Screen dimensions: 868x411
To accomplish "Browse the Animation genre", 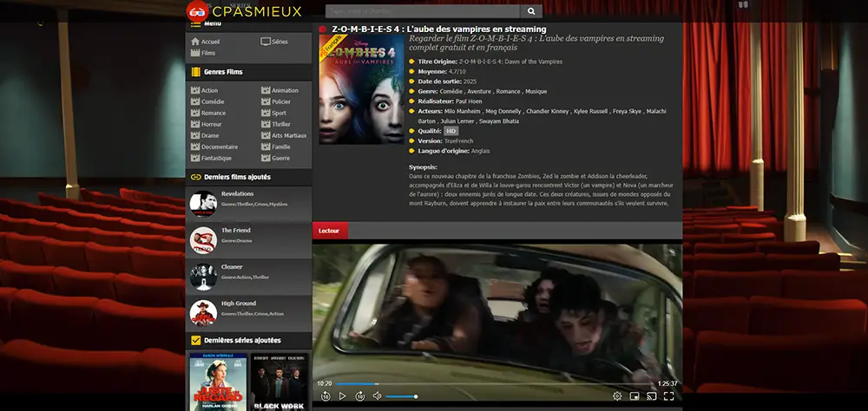I will (x=279, y=90).
